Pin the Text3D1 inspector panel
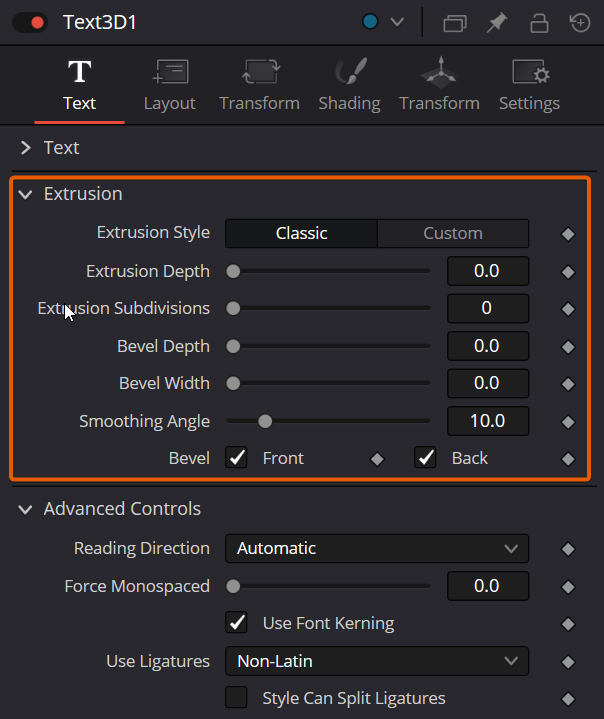604x719 pixels. click(x=497, y=22)
